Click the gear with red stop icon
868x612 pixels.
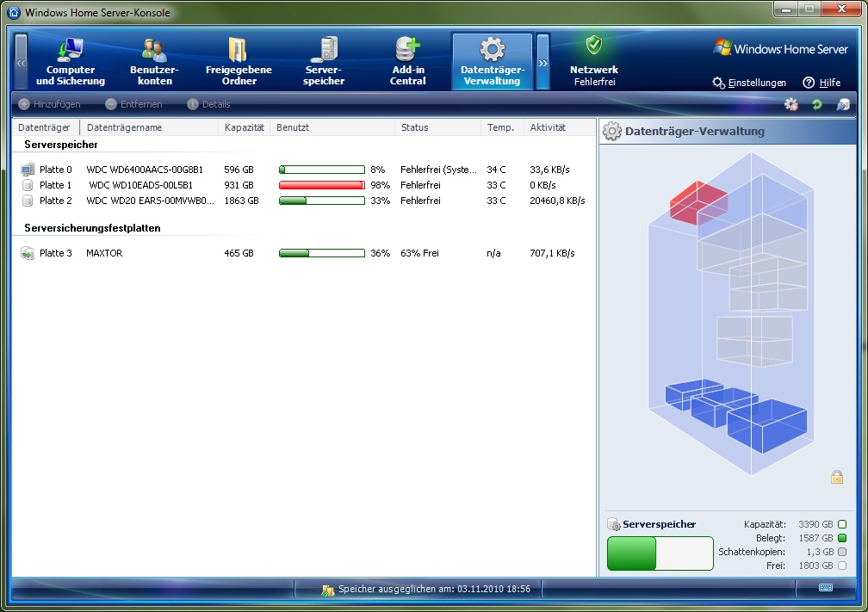[790, 104]
